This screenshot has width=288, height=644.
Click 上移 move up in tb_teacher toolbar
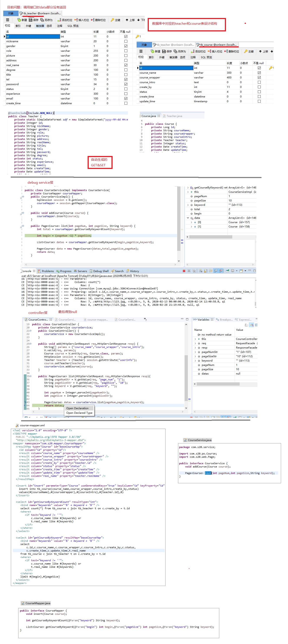pyautogui.click(x=130, y=20)
